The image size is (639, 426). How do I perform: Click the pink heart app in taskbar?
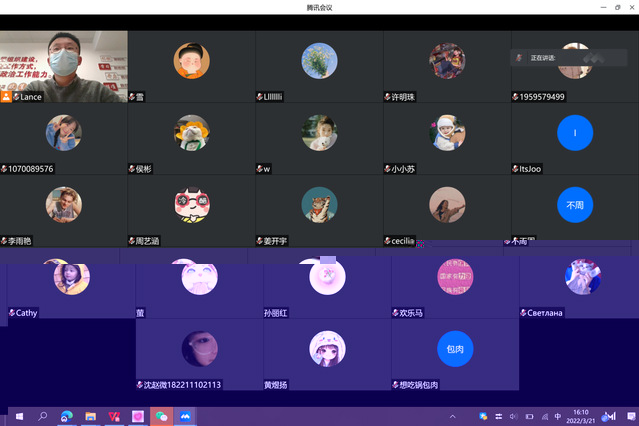click(x=138, y=416)
